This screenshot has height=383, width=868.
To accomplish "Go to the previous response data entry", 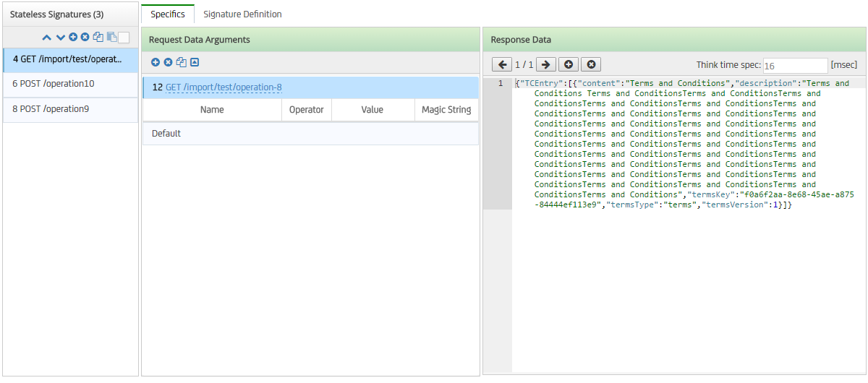I will [x=502, y=65].
